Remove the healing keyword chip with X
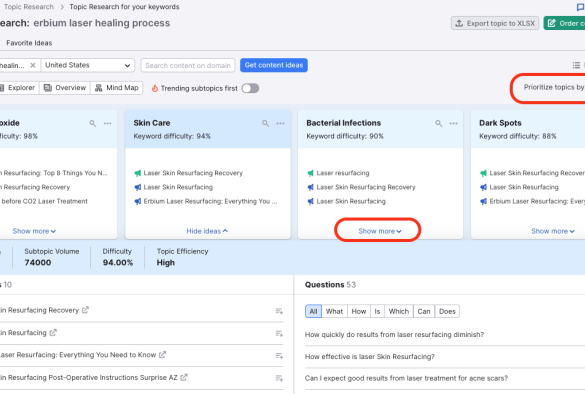Screen dimensions: 585x394 point(33,65)
